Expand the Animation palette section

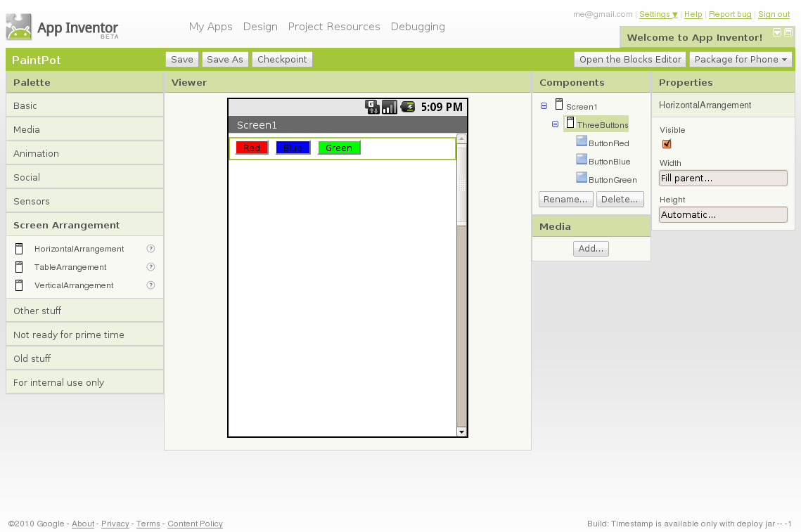click(85, 154)
